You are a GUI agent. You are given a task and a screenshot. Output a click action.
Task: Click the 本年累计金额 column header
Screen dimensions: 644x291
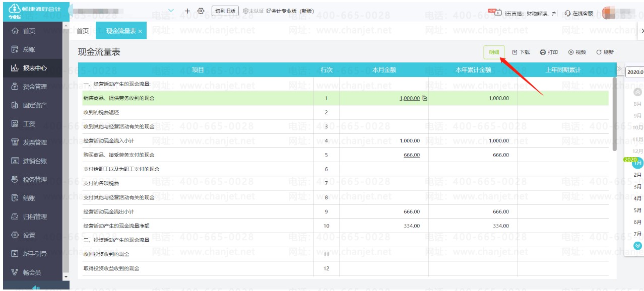[x=473, y=70]
